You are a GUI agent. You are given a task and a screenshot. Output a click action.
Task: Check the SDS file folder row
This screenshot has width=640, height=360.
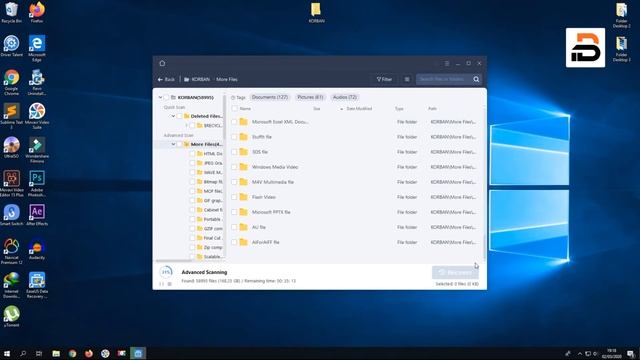[x=234, y=152]
